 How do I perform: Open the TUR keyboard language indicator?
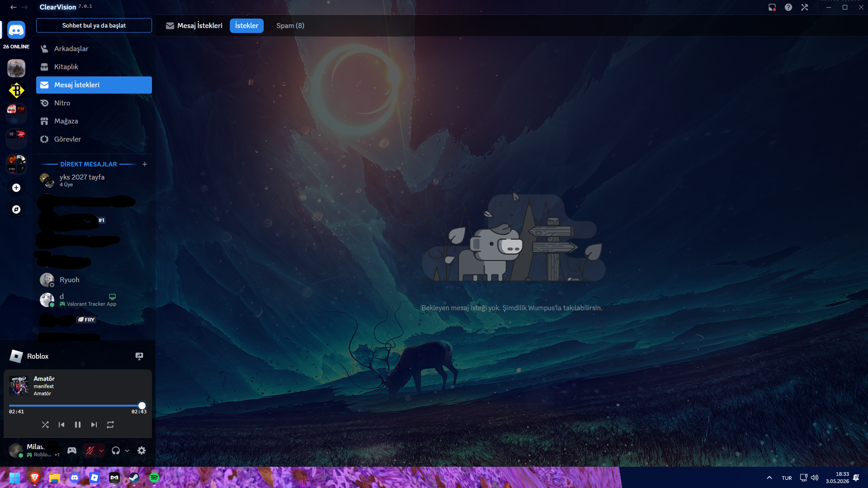787,478
